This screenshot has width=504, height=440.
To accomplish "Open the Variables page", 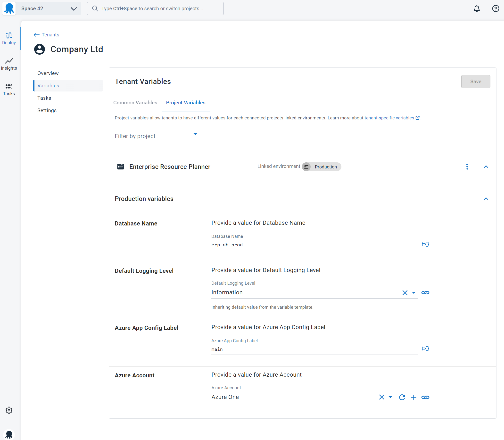I will point(68,85).
